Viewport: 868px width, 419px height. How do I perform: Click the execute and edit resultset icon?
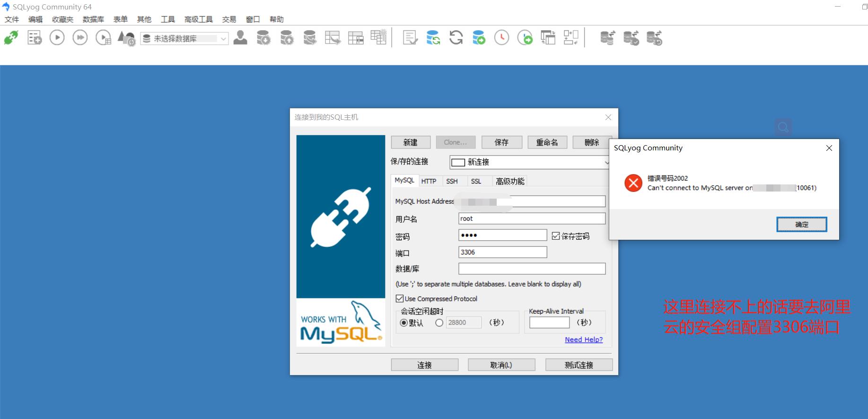[103, 38]
